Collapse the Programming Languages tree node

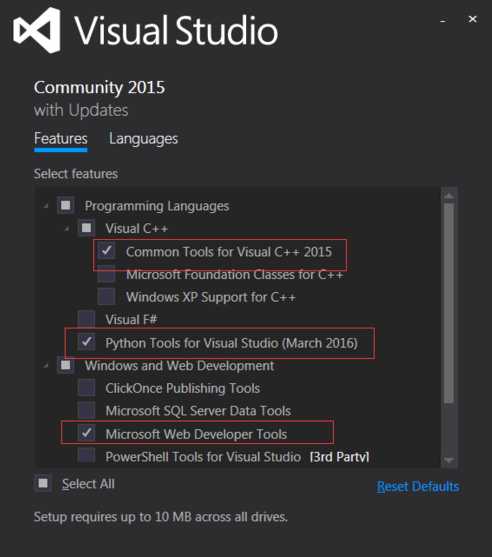click(45, 205)
